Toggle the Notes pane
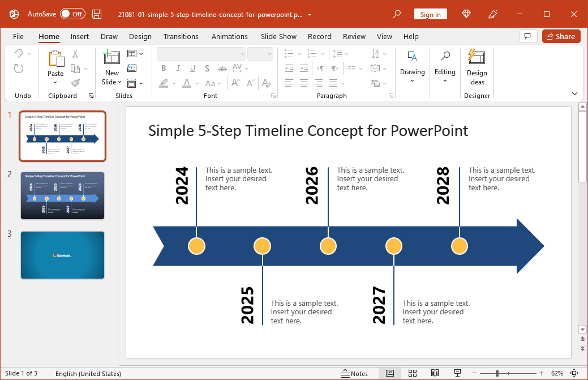This screenshot has height=380, width=588. pyautogui.click(x=354, y=373)
